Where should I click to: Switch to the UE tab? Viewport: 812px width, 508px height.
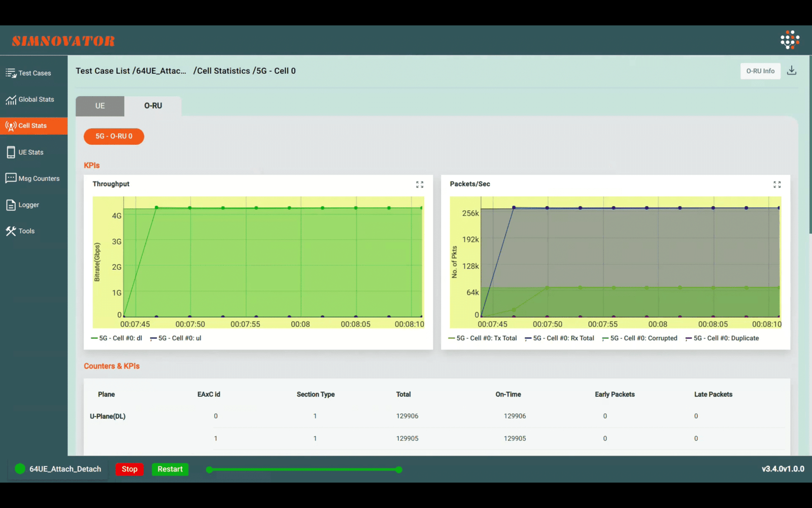pos(99,106)
